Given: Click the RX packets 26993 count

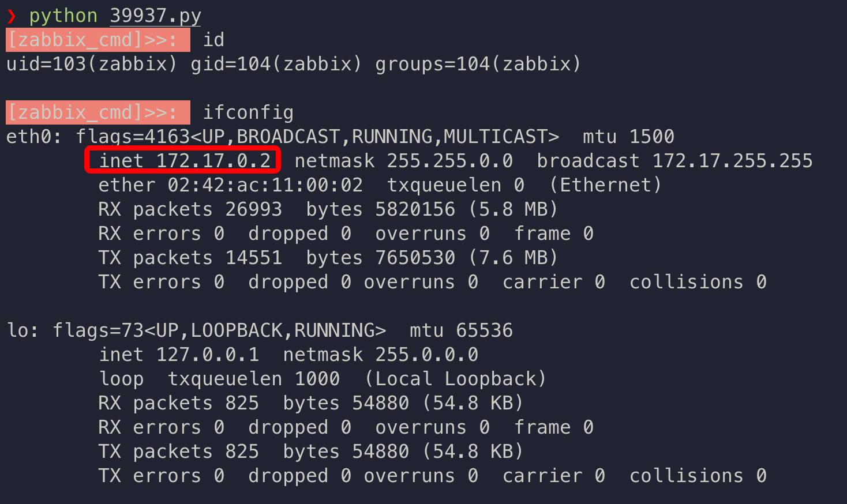Looking at the screenshot, I should 253,209.
